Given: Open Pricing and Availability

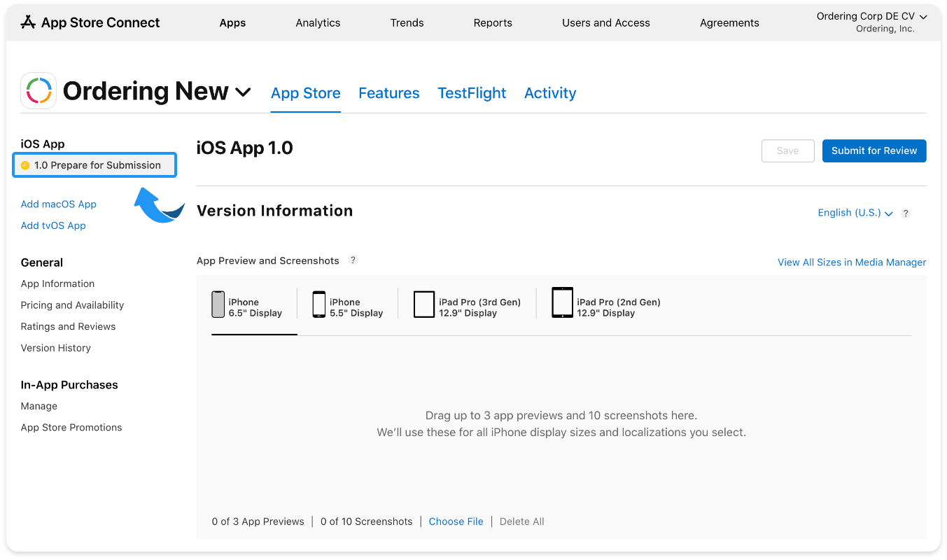Looking at the screenshot, I should pyautogui.click(x=72, y=305).
